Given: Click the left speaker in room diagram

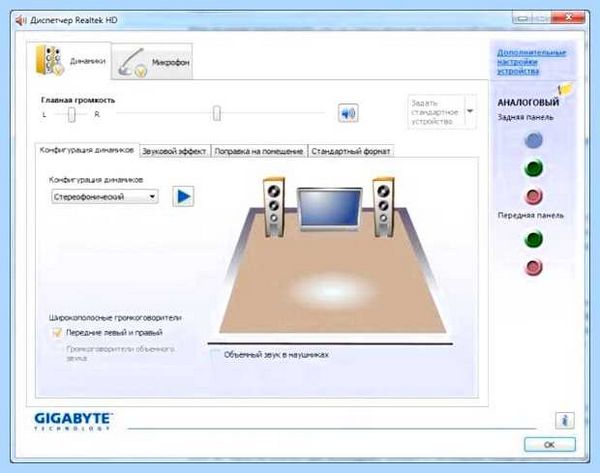Looking at the screenshot, I should coord(274,207).
